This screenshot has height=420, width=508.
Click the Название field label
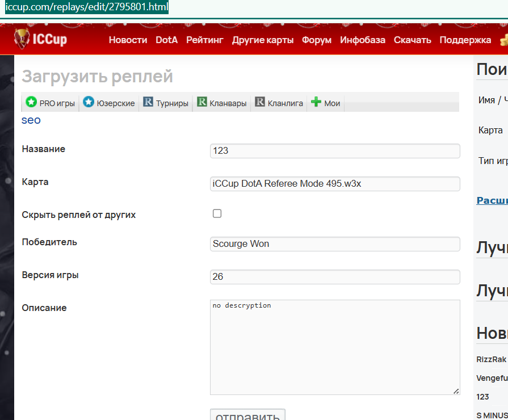click(x=43, y=149)
